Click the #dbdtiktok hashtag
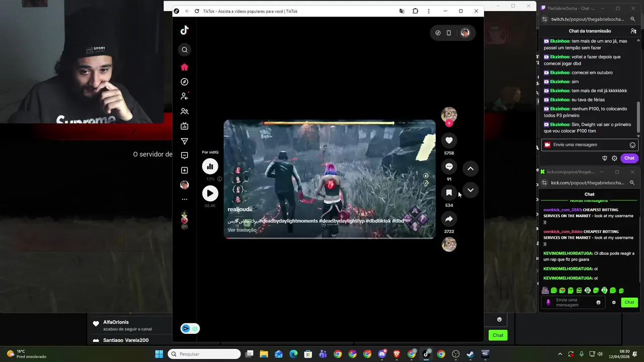This screenshot has width=644, height=362. 378,221
